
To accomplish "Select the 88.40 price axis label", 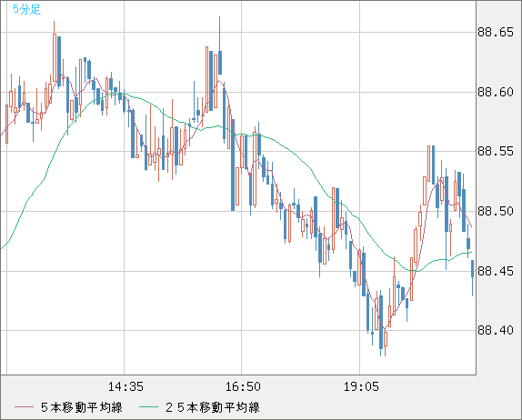I will click(x=496, y=330).
